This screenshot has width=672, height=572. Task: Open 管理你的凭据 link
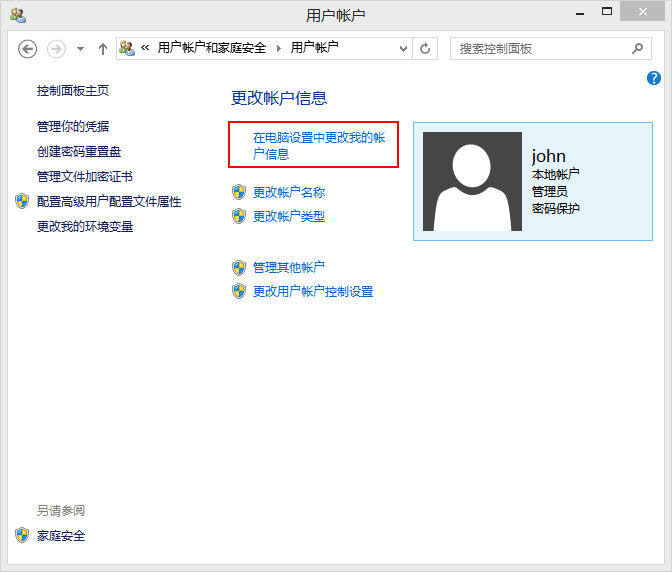[73, 126]
